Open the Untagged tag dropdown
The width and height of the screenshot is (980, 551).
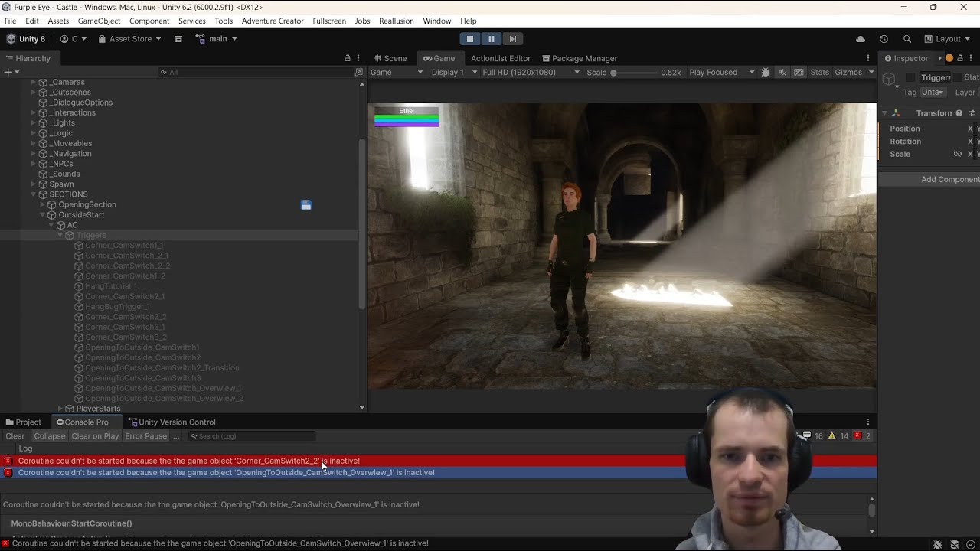pos(933,93)
